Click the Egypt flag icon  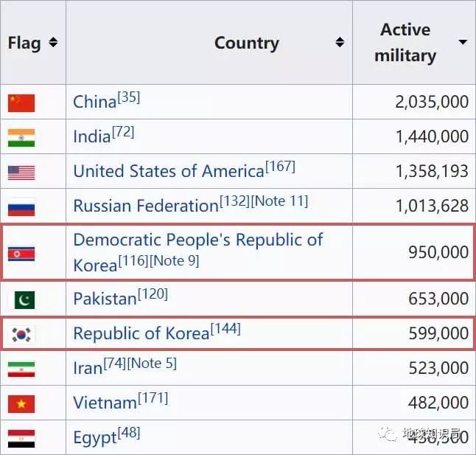(21, 438)
